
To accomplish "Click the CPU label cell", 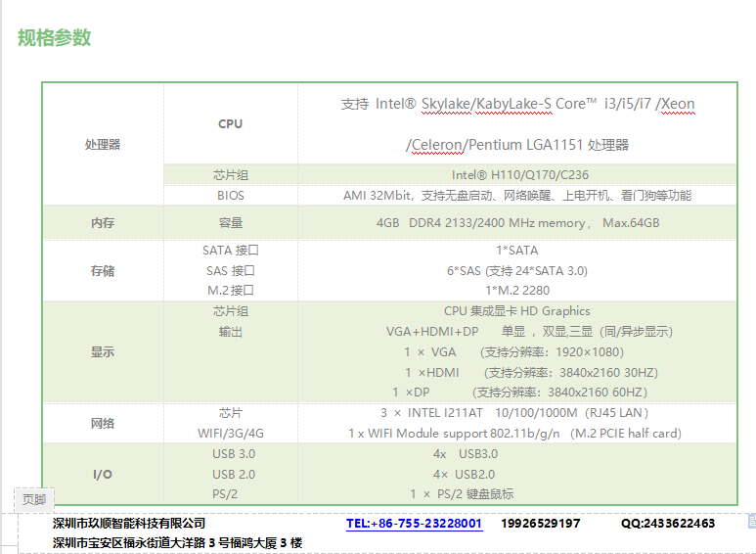I will 231,124.
